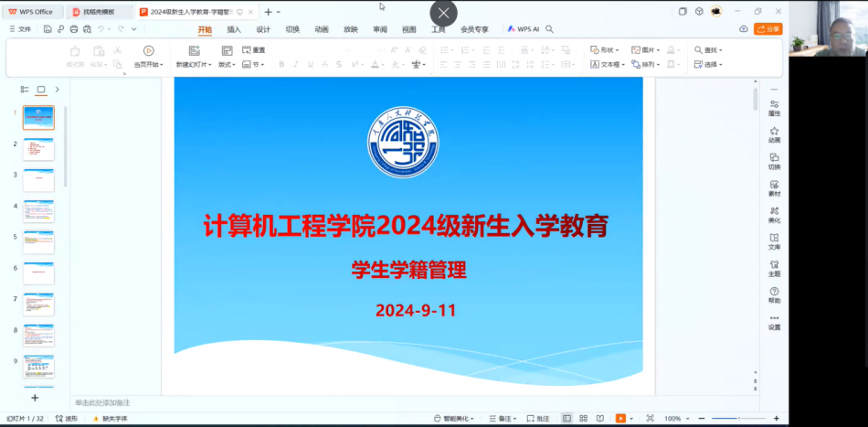Click the cloud sync icon
Image resolution: width=868 pixels, height=427 pixels.
744,28
